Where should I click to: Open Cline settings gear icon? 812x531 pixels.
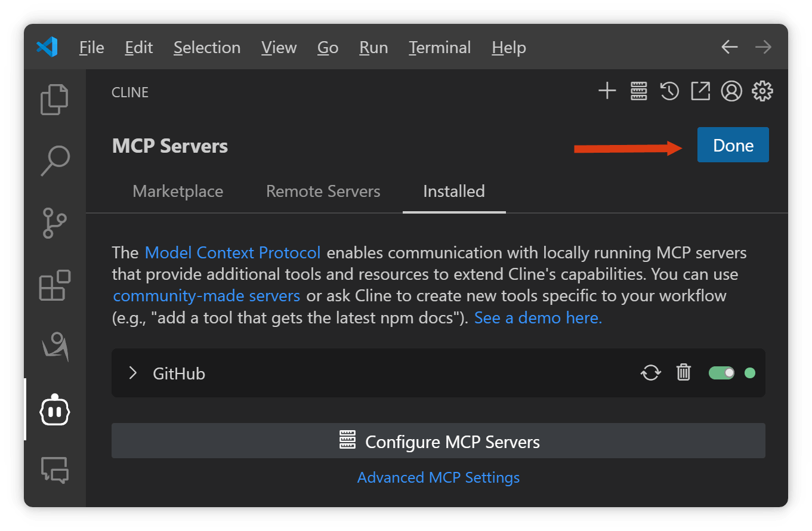762,91
